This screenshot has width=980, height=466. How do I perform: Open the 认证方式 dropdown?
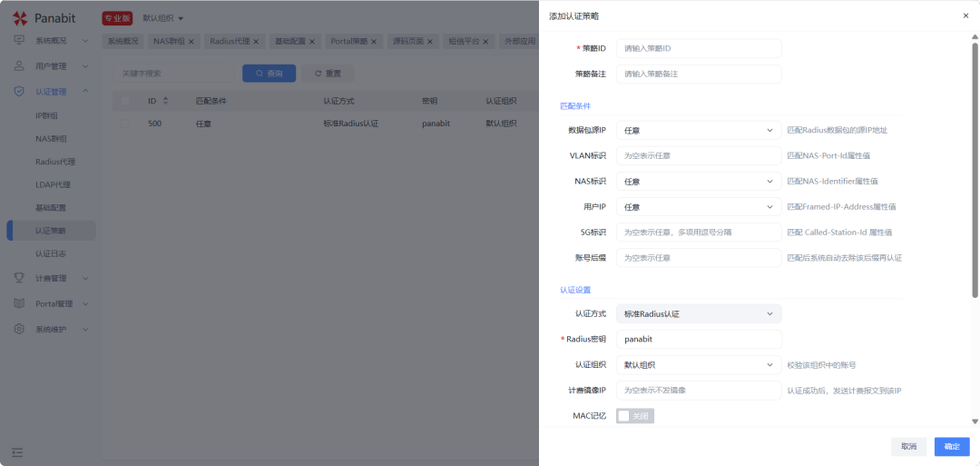click(699, 314)
